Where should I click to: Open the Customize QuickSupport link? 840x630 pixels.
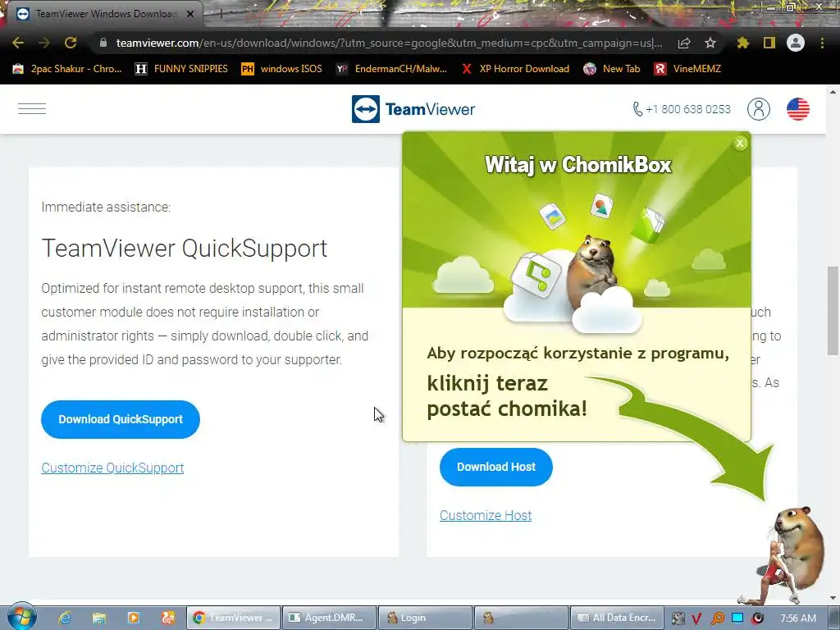click(x=112, y=468)
